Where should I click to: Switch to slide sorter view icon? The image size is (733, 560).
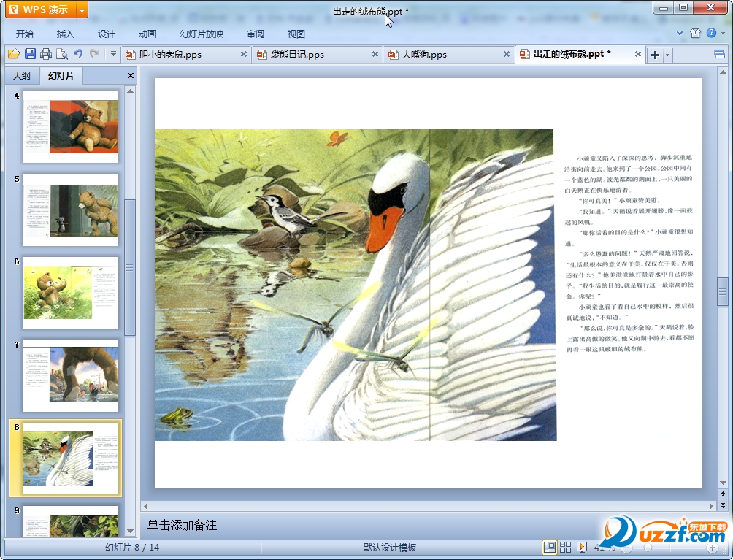click(x=566, y=547)
